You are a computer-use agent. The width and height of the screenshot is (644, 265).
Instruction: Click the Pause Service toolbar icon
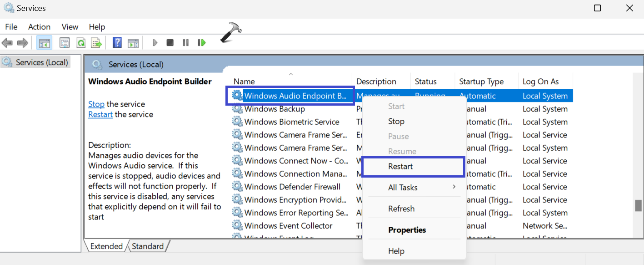click(x=186, y=43)
